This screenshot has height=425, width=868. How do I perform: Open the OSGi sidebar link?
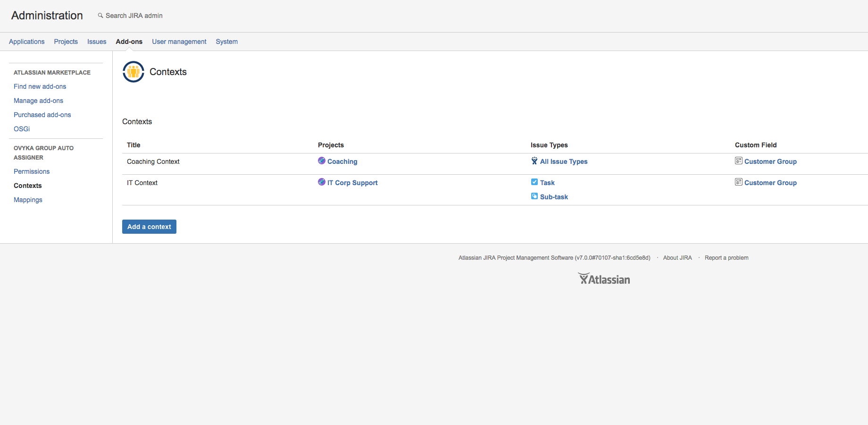point(22,129)
